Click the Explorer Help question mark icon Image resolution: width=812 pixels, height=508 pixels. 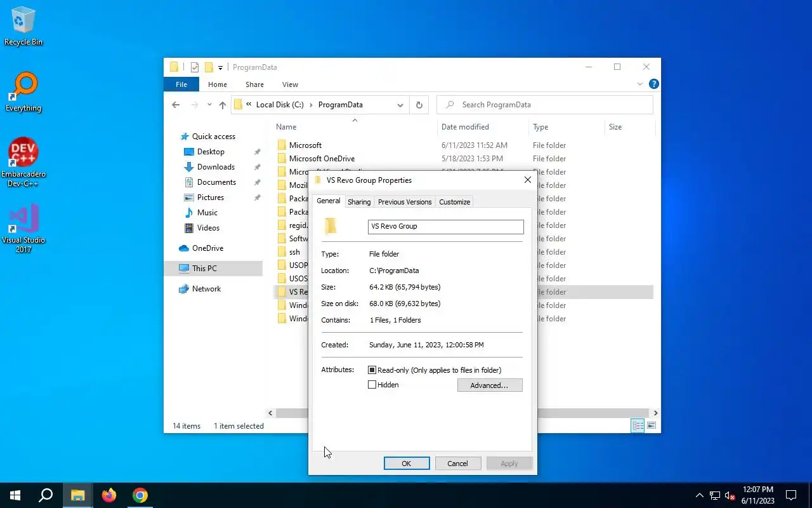click(x=654, y=84)
